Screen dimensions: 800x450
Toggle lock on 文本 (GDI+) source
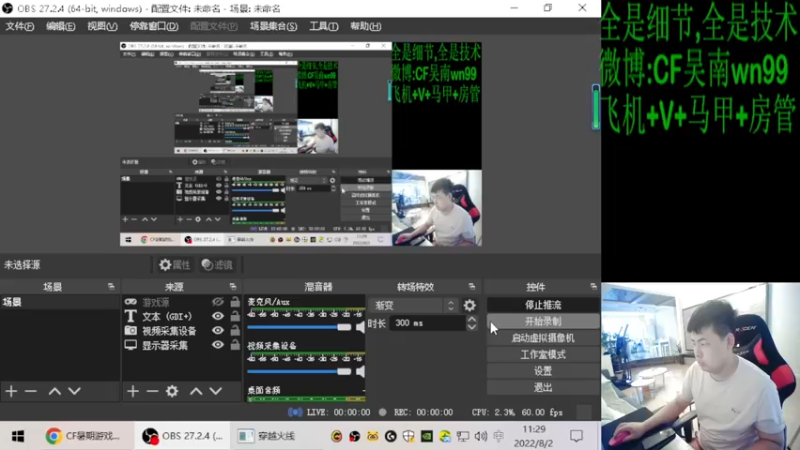tap(235, 316)
